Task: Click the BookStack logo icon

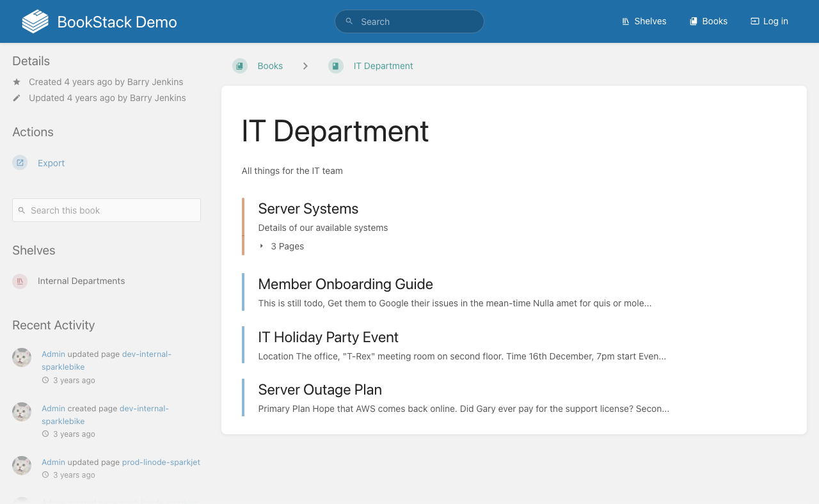Action: coord(34,21)
